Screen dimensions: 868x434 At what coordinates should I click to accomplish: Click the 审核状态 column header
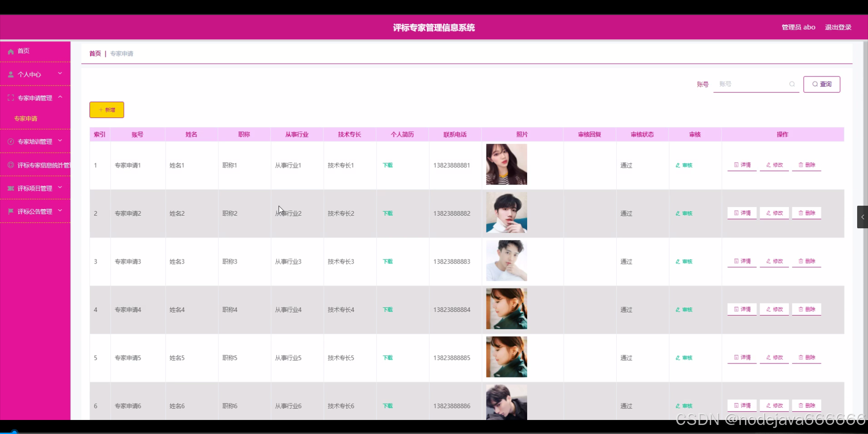click(642, 134)
